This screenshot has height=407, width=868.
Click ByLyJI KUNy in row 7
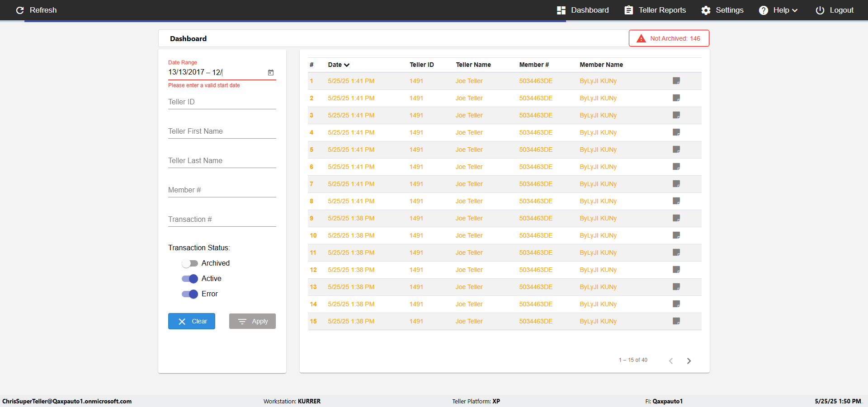[598, 184]
